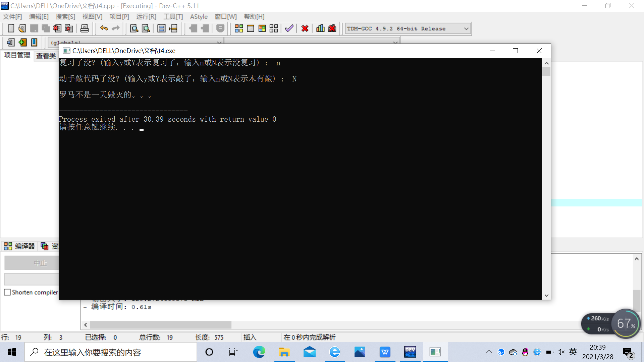Open the 运行[R] menu

(146, 16)
